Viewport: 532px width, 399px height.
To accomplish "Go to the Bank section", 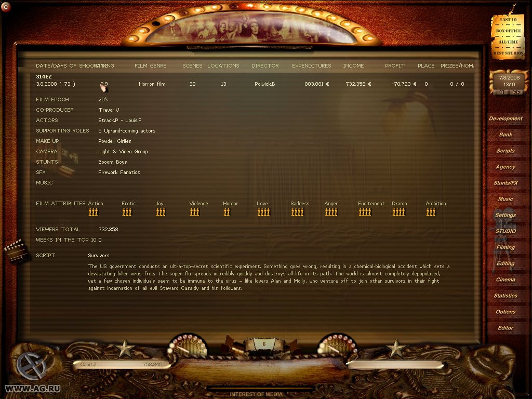I will (506, 135).
